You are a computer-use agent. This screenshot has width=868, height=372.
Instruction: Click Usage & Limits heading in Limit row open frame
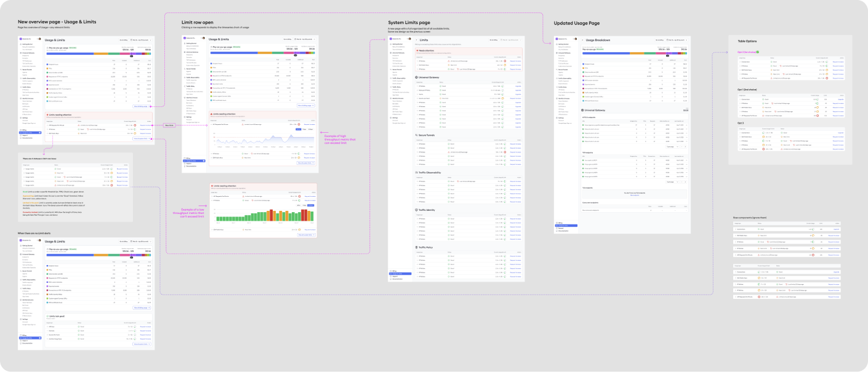pyautogui.click(x=219, y=39)
